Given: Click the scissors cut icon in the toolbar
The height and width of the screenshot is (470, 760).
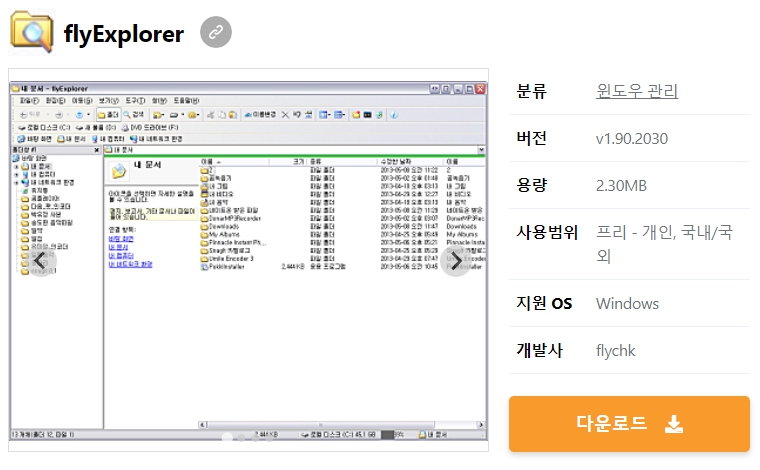Looking at the screenshot, I should tap(210, 115).
